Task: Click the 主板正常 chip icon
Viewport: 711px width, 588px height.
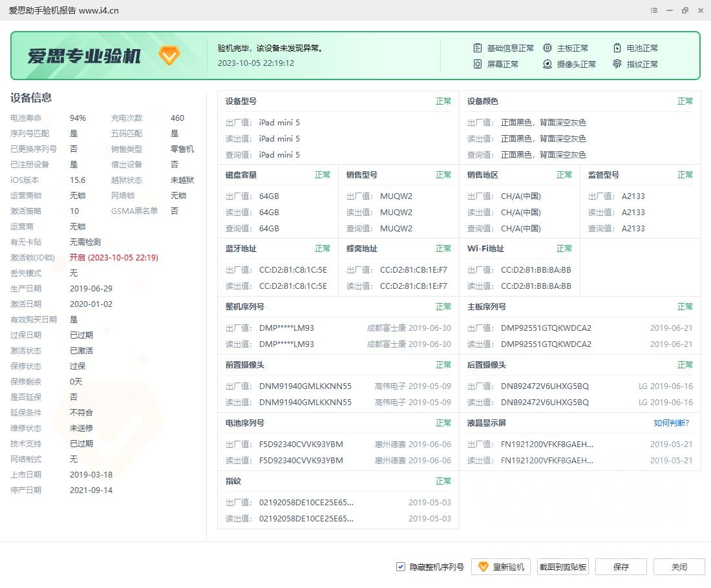Action: tap(547, 48)
